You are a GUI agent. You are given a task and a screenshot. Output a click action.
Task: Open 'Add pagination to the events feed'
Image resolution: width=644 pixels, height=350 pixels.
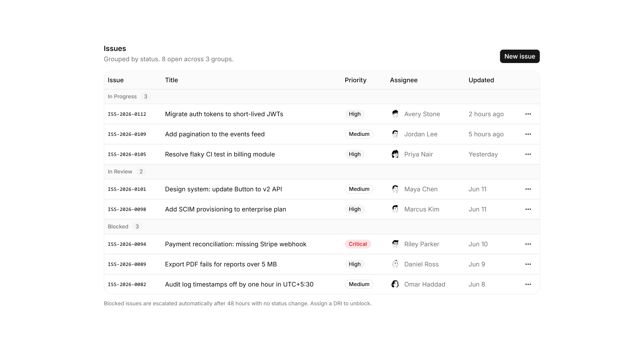tap(215, 134)
